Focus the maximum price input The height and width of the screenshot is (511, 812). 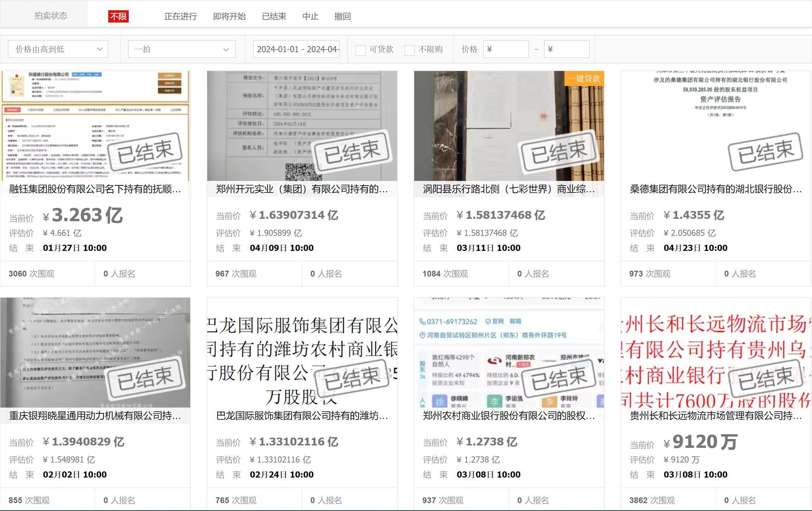coord(566,49)
